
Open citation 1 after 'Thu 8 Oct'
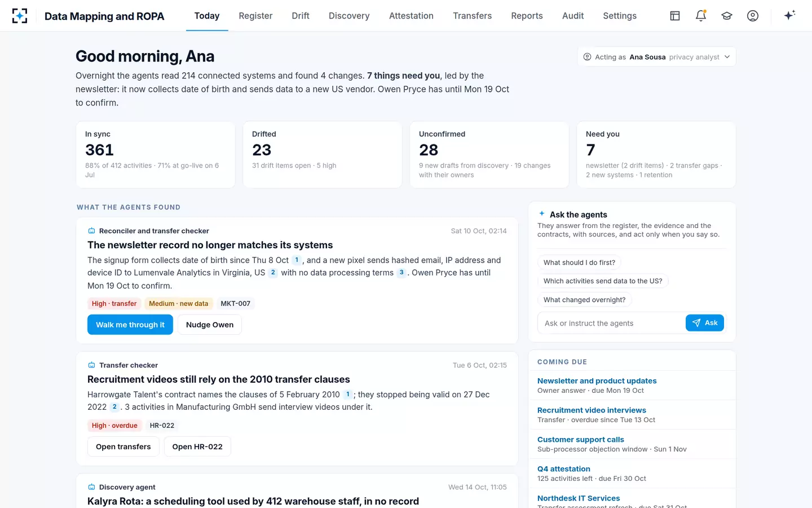click(x=297, y=260)
